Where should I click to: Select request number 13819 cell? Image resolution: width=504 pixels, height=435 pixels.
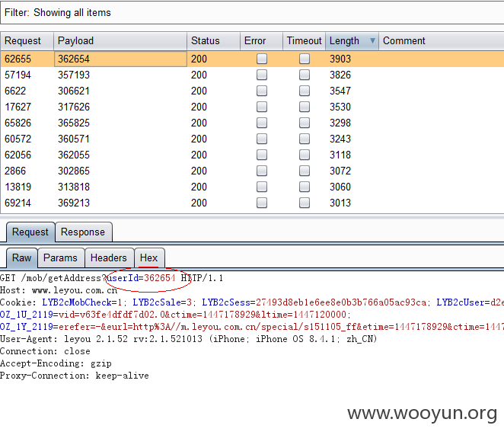click(27, 187)
